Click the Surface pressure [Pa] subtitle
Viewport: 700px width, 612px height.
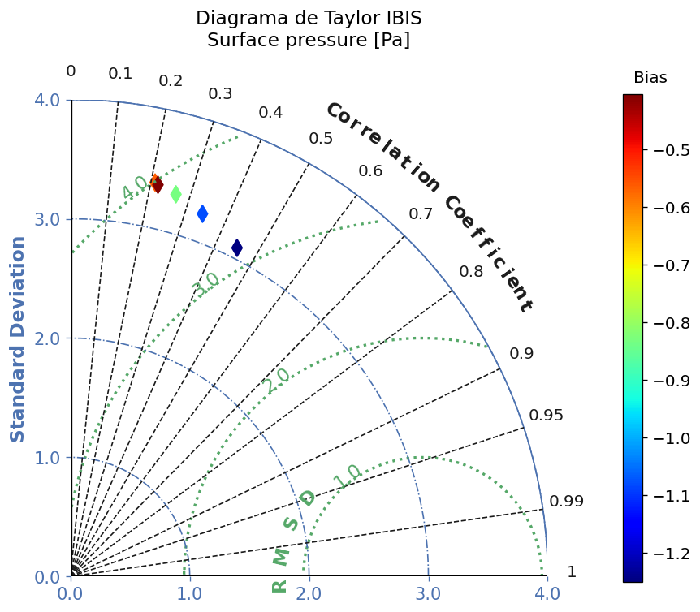pyautogui.click(x=309, y=40)
